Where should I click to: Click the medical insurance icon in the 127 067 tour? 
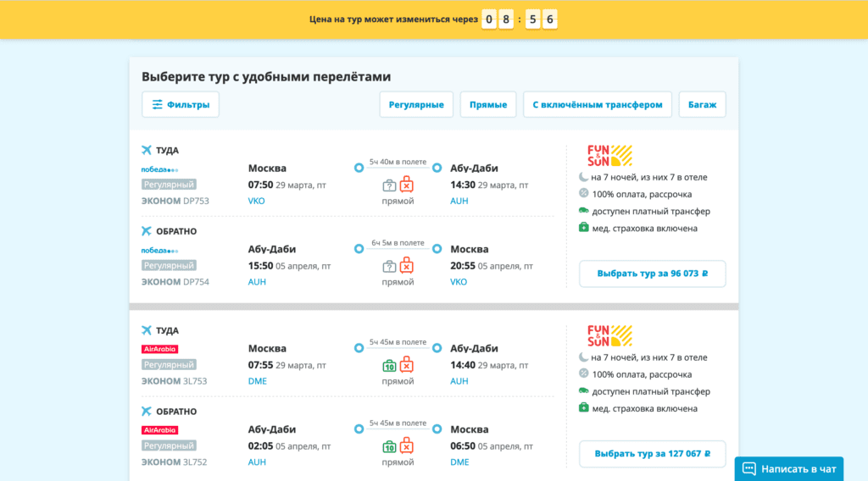[x=583, y=407]
